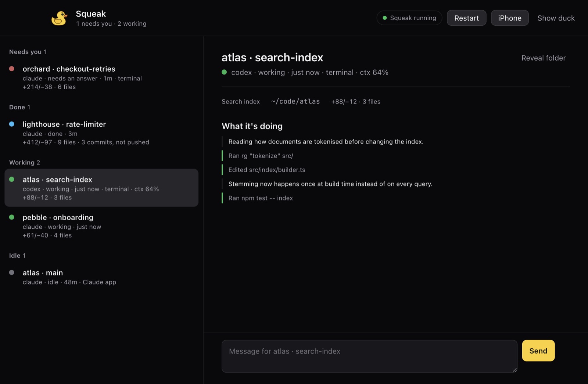The image size is (588, 384).
Task: Click the Search index label in detail pane
Action: click(x=241, y=102)
